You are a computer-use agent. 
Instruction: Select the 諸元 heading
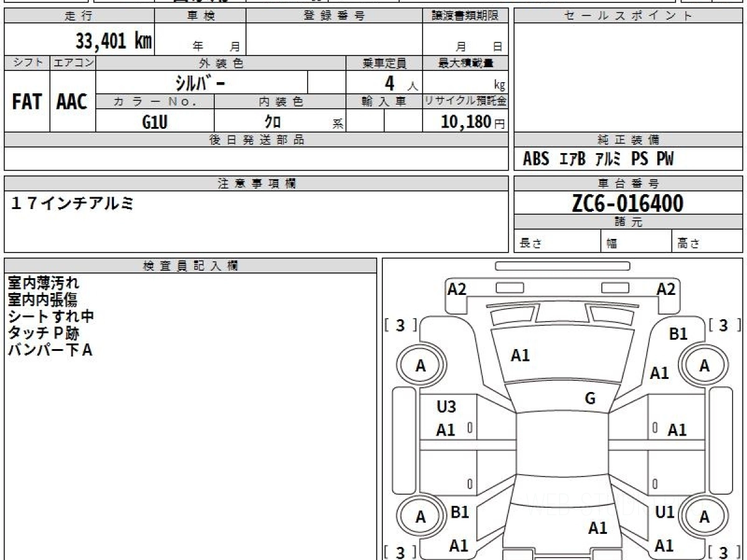628,222
